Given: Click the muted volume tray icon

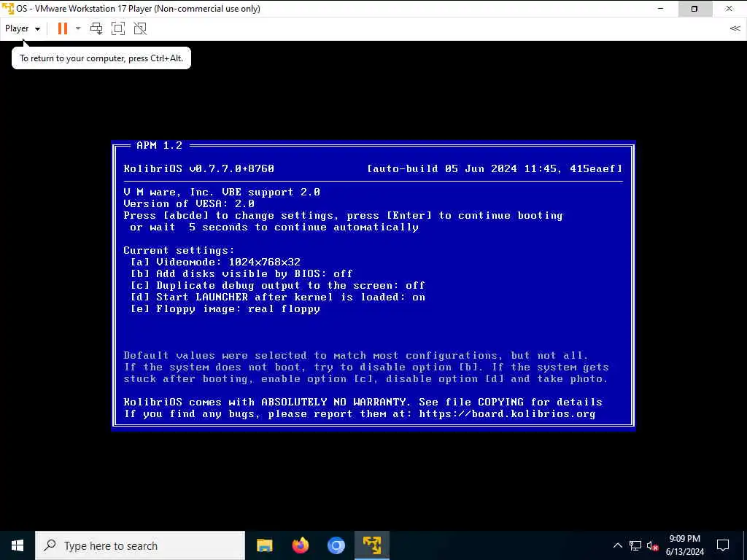Looking at the screenshot, I should (x=653, y=545).
